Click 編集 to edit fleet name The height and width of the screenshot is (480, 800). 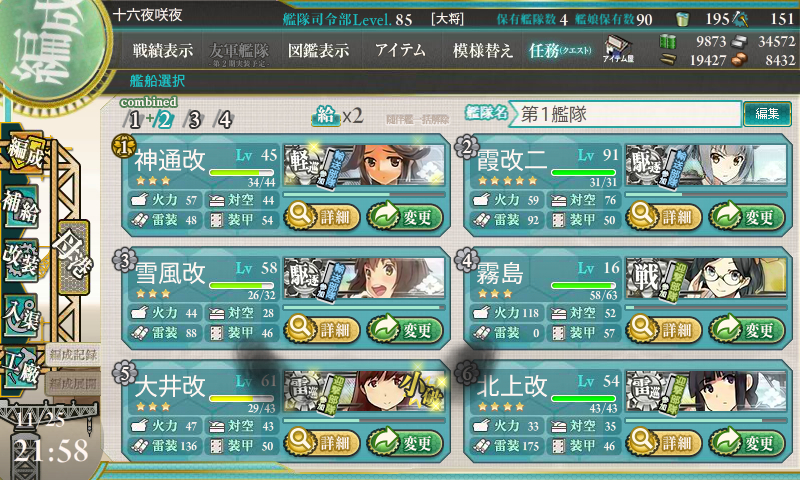click(767, 114)
